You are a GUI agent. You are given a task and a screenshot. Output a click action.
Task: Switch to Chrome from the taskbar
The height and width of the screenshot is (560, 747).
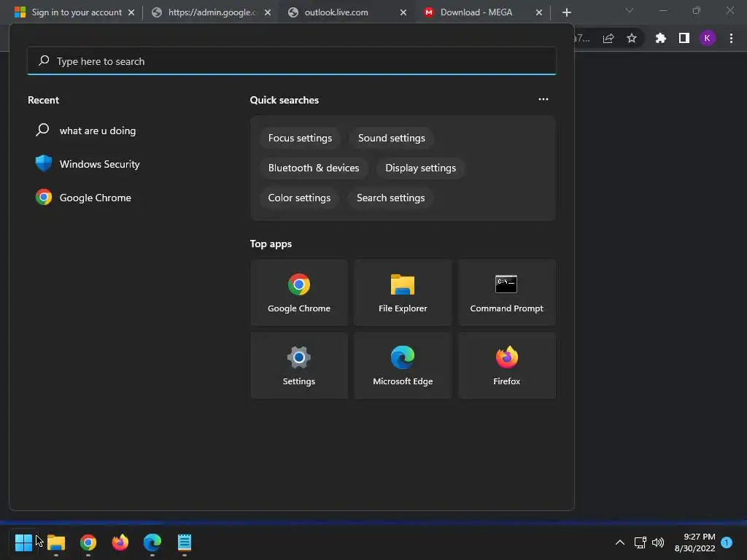point(88,542)
